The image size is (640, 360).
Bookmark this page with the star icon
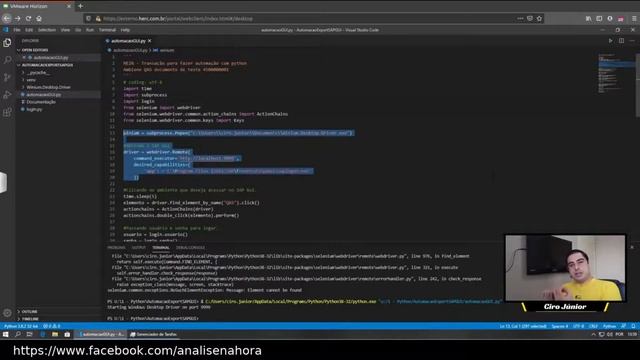[x=539, y=18]
